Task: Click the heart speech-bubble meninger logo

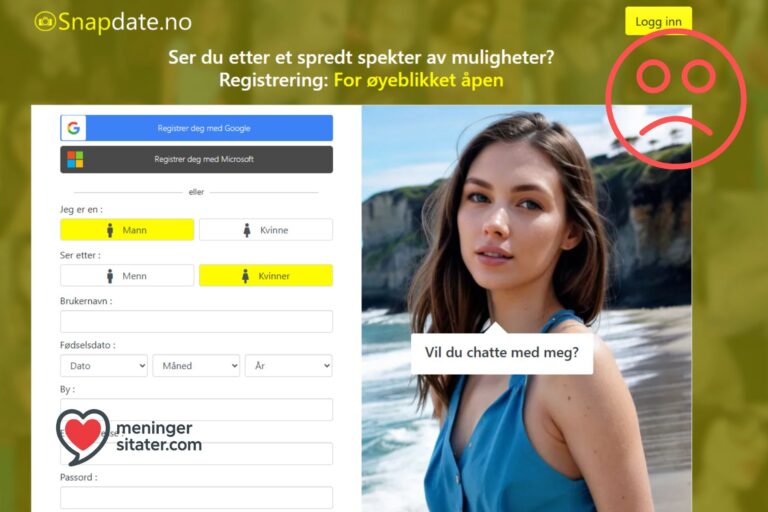Action: [x=83, y=436]
